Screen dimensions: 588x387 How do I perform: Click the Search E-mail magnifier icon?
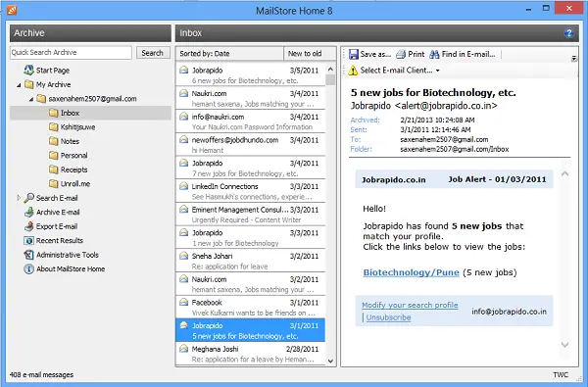click(28, 198)
